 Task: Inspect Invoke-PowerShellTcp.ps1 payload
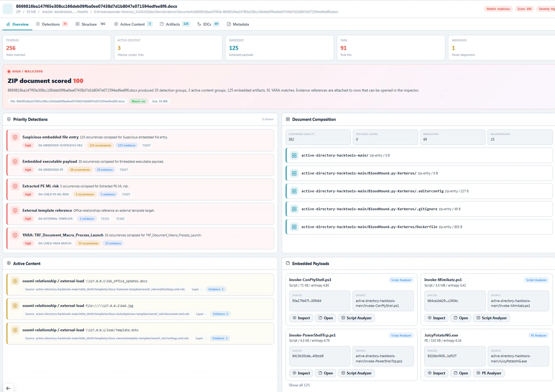point(301,373)
